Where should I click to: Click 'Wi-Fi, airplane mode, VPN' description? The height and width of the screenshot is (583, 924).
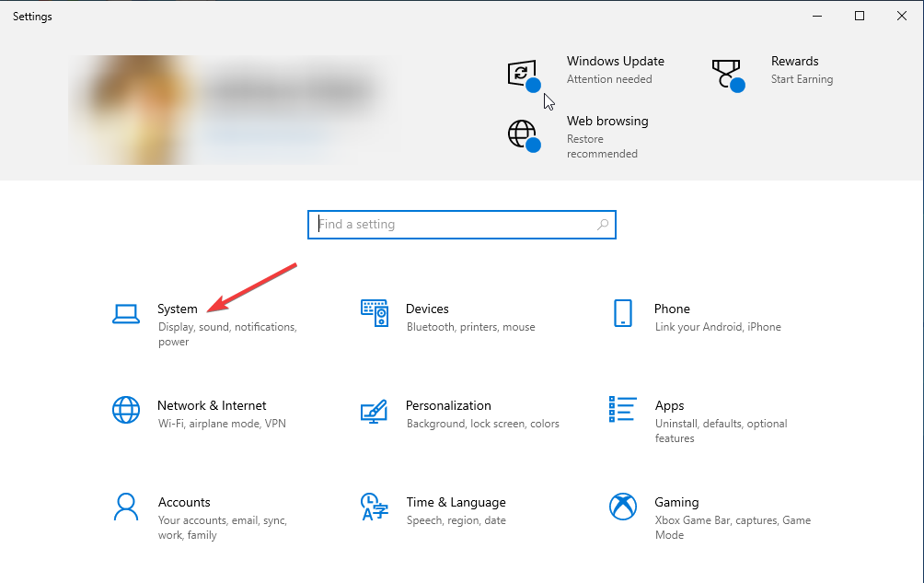point(222,424)
